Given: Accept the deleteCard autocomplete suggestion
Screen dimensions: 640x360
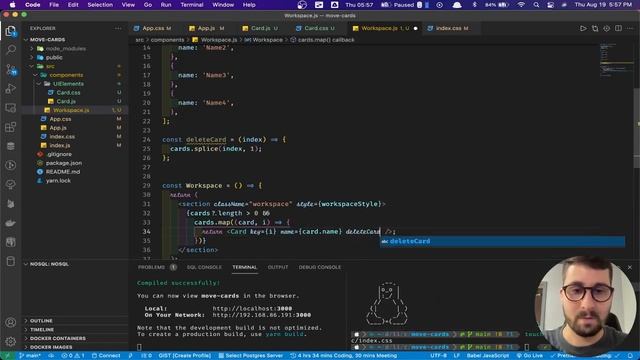Looking at the screenshot, I should click(502, 241).
